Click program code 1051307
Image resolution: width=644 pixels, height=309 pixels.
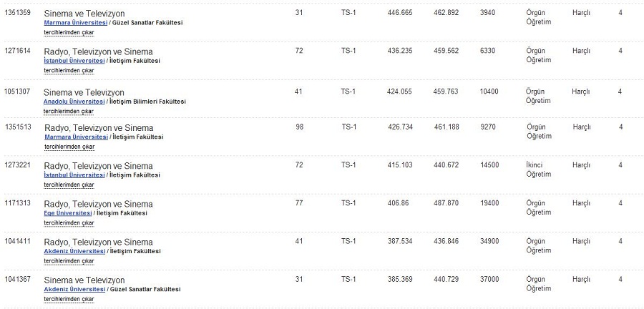(17, 92)
